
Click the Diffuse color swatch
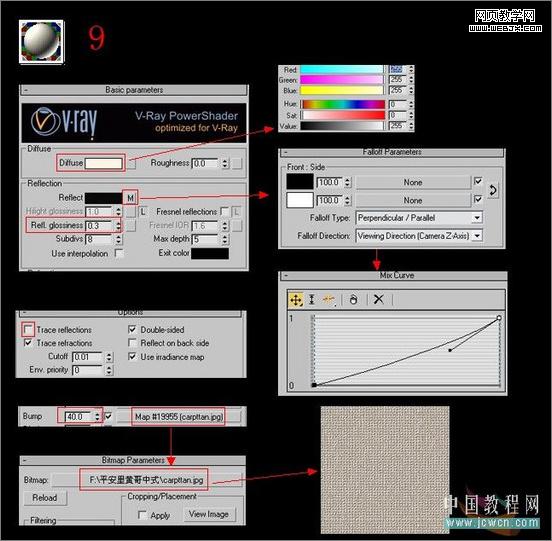[x=104, y=163]
